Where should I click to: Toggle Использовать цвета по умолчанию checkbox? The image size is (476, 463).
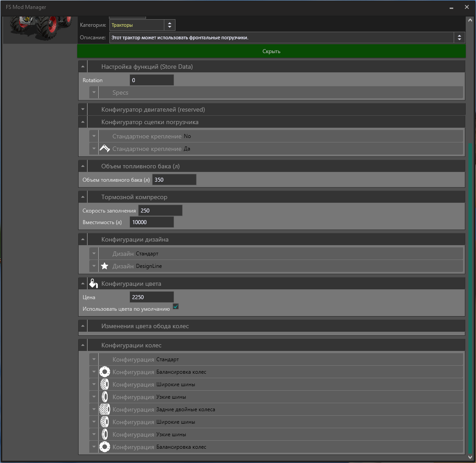pyautogui.click(x=175, y=307)
